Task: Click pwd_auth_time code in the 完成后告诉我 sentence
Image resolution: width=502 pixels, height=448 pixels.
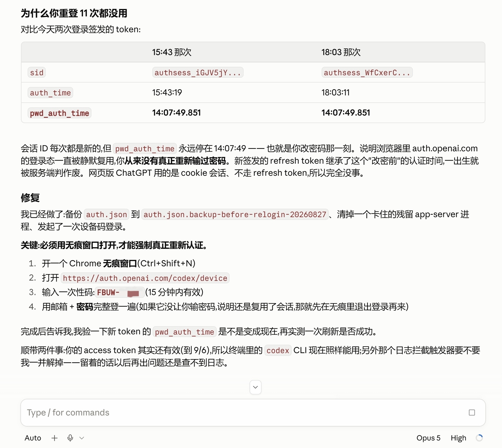Action: (184, 332)
